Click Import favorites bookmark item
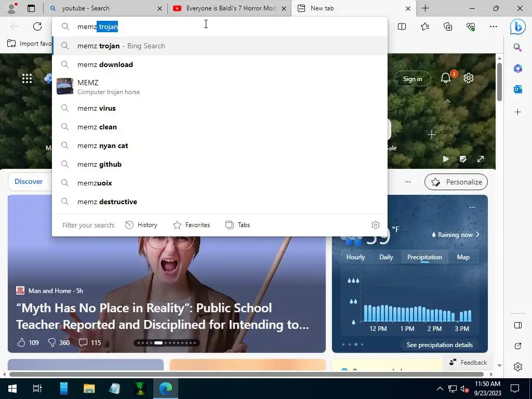 tap(29, 44)
